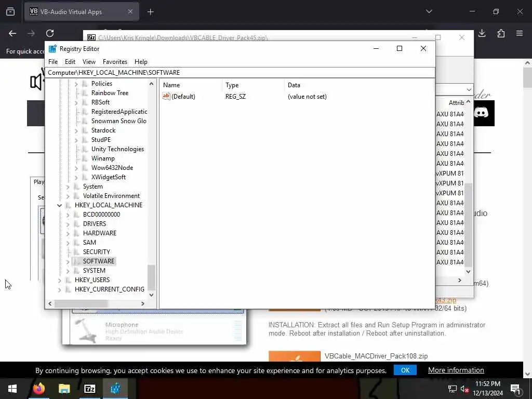Select the BCD00000000 key
Image resolution: width=532 pixels, height=399 pixels.
point(101,215)
